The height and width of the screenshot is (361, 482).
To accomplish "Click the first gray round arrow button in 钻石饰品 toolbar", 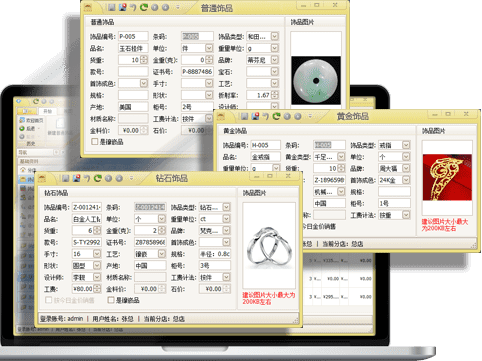I will pos(108,178).
